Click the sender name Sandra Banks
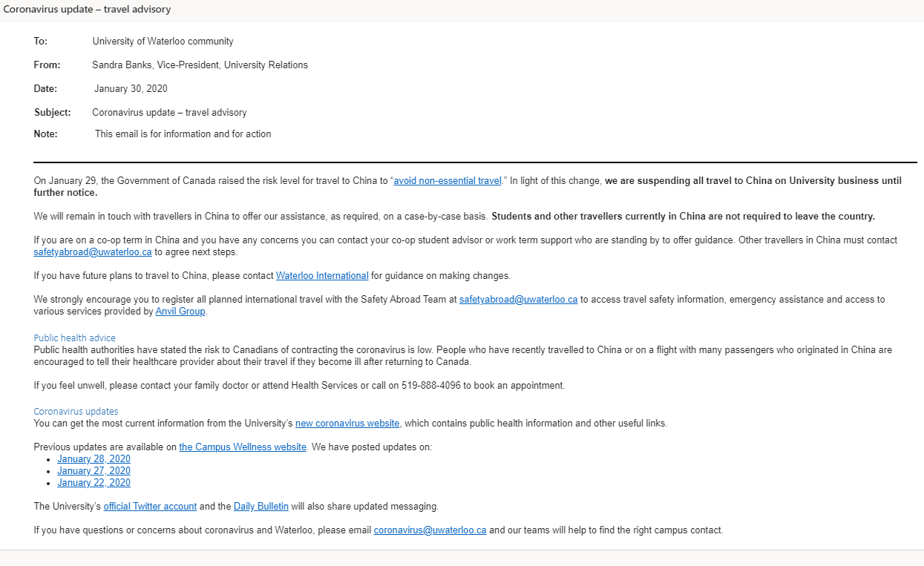 click(x=122, y=65)
